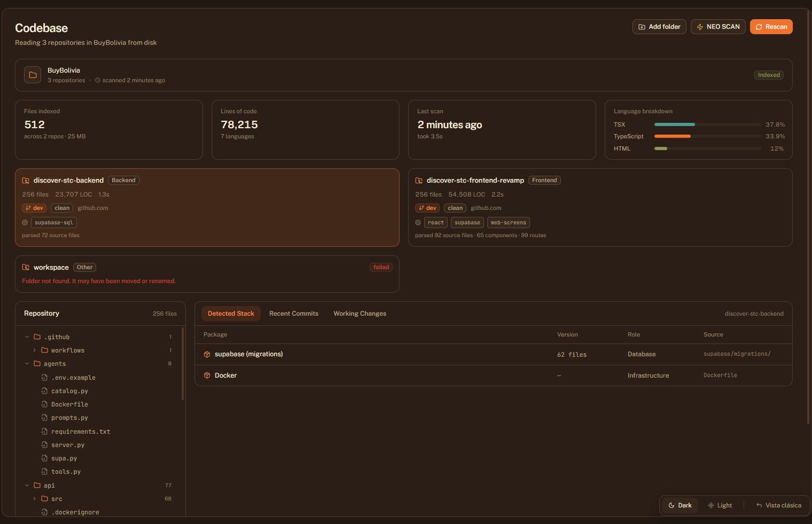Screen dimensions: 812x524
Task: Click the api folder icon
Action: pyautogui.click(x=37, y=486)
